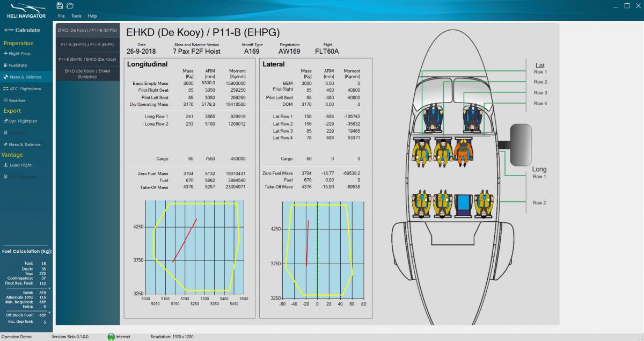Click the Heli Navigator logo
Viewport: 644px width, 341px height.
pos(27,10)
